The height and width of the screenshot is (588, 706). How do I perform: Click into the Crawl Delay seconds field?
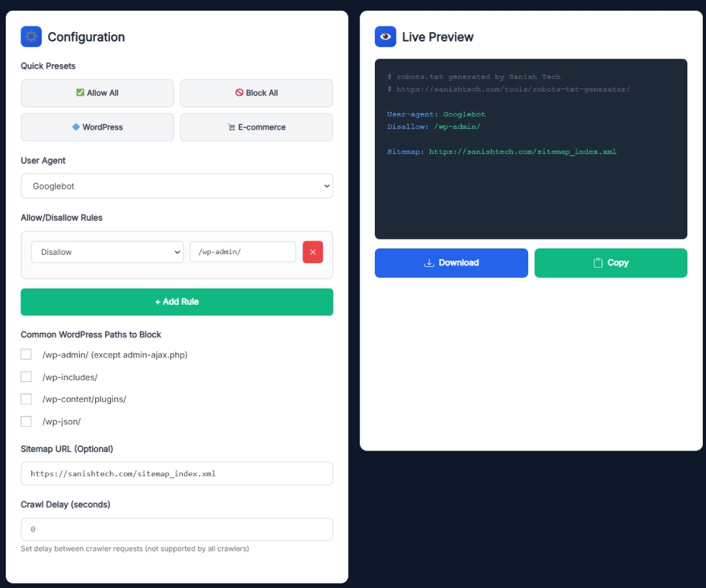click(x=176, y=530)
